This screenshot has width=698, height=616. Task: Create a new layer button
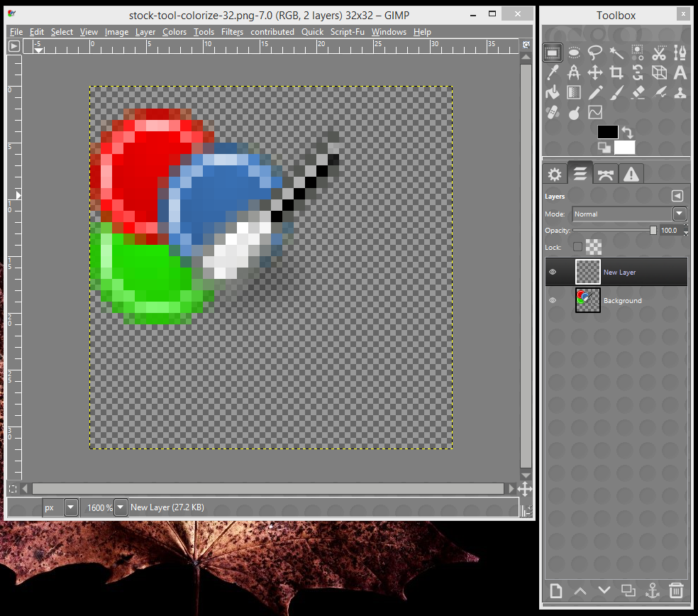coord(556,591)
